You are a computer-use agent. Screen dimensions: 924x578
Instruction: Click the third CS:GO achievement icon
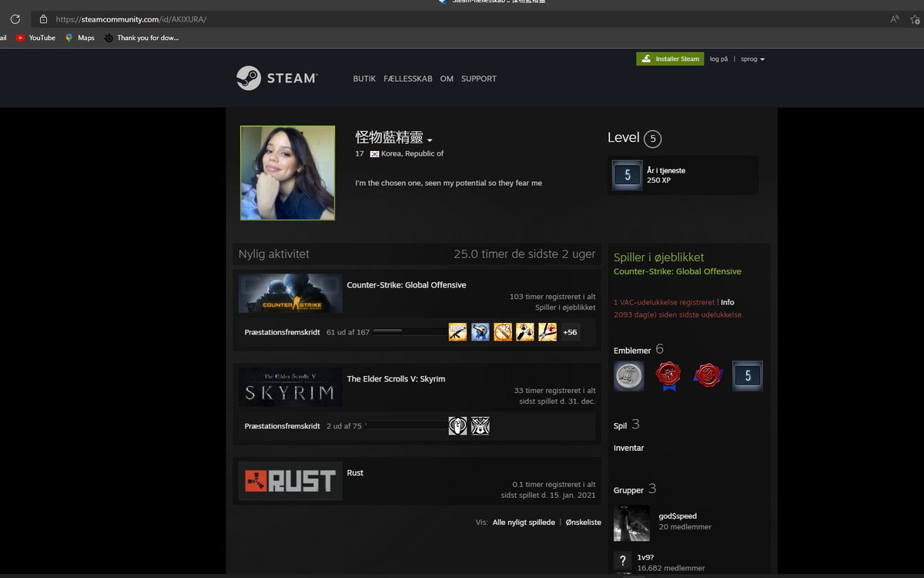[503, 332]
